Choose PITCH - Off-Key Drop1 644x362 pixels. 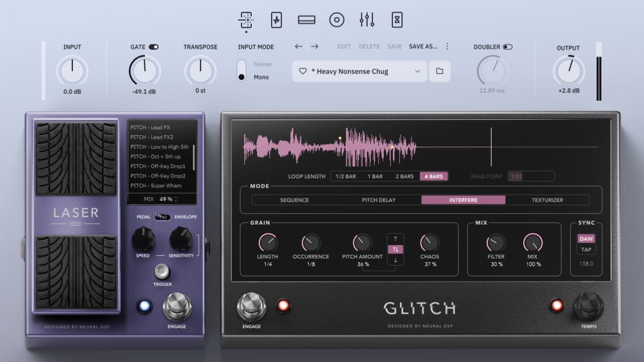tap(160, 166)
